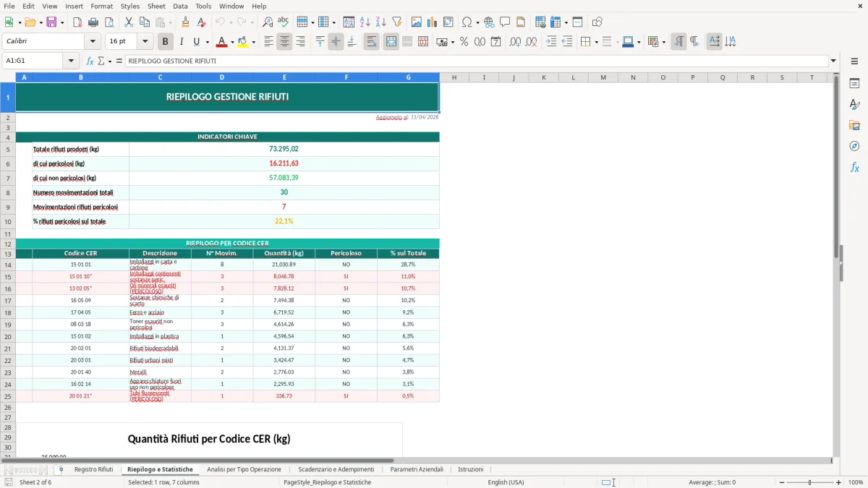Click the Save document icon
868x488 pixels.
51,22
